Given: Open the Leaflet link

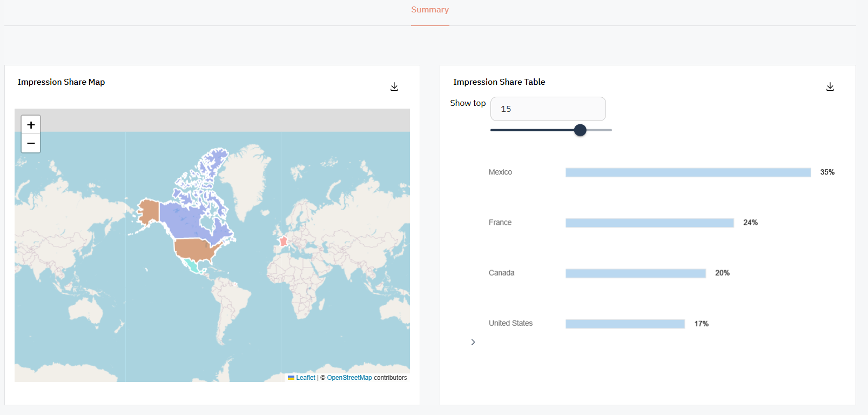Looking at the screenshot, I should click(305, 378).
